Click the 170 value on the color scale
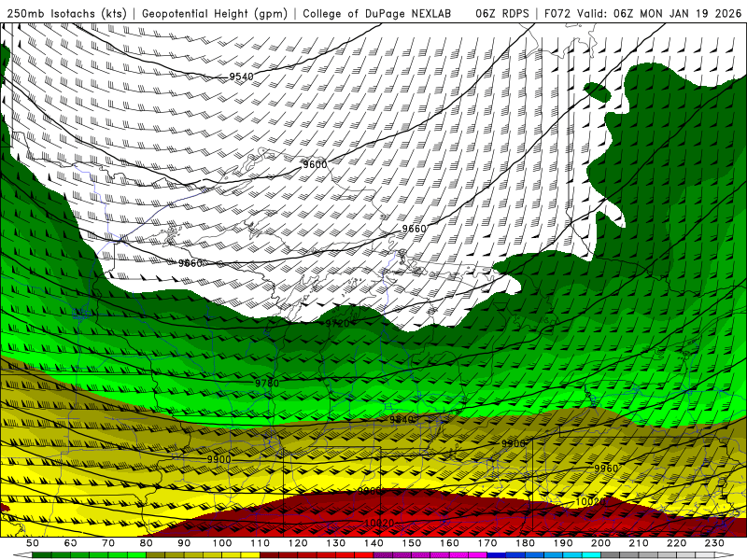Image resolution: width=747 pixels, height=560 pixels. tap(486, 543)
